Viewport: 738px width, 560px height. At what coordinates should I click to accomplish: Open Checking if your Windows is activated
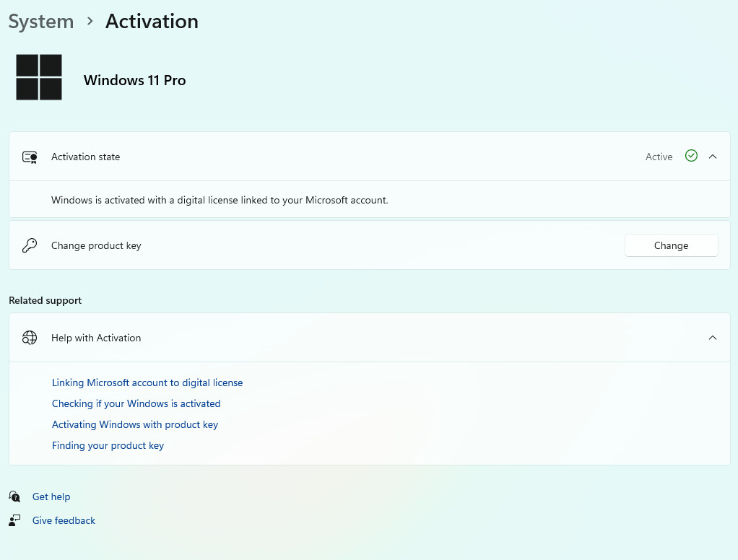pyautogui.click(x=136, y=404)
